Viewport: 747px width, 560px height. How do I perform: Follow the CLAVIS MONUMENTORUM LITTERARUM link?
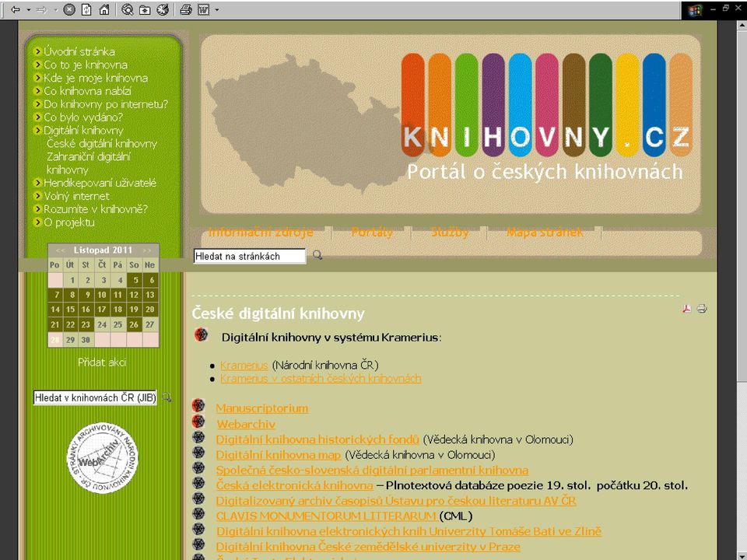click(326, 516)
